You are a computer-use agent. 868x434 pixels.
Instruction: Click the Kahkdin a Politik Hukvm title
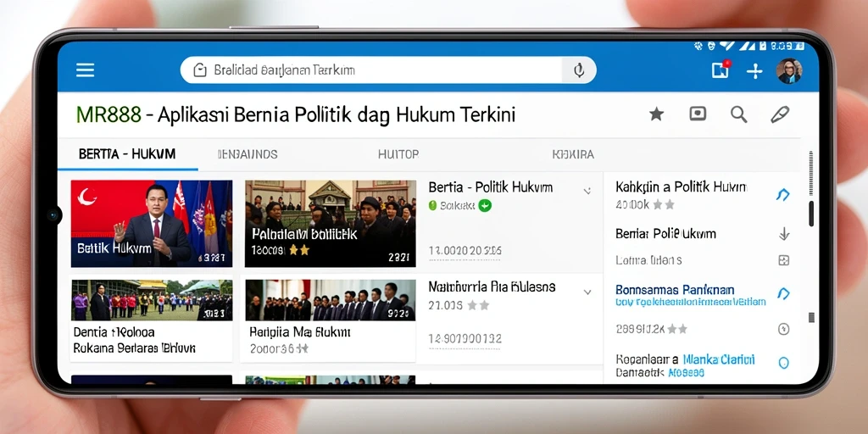(x=681, y=186)
